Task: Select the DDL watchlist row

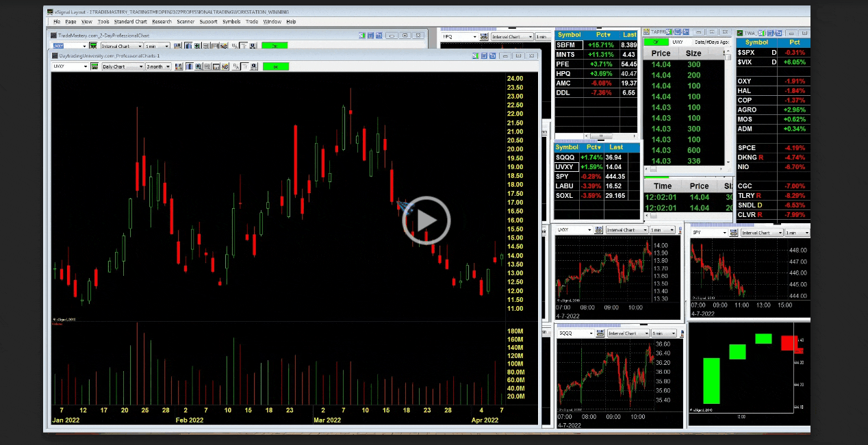Action: (596, 92)
